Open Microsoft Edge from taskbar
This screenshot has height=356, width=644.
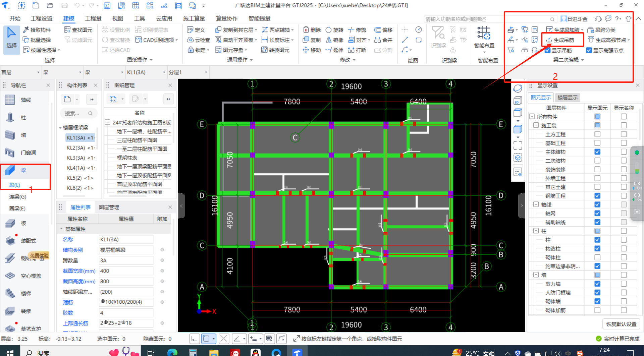point(172,352)
